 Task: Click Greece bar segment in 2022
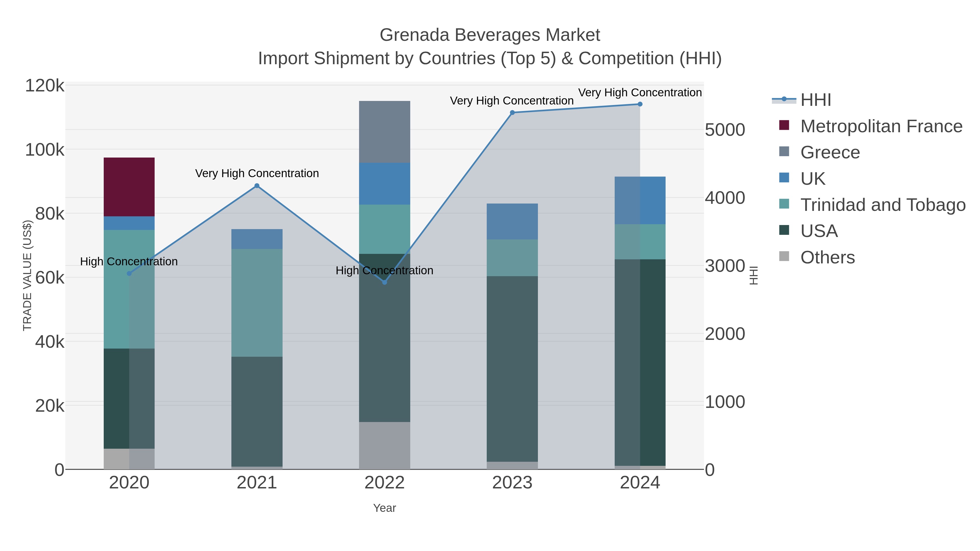coord(385,132)
